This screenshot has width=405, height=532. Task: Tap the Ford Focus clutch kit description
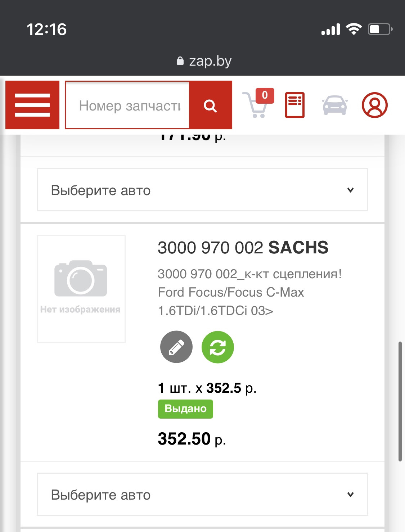point(249,292)
